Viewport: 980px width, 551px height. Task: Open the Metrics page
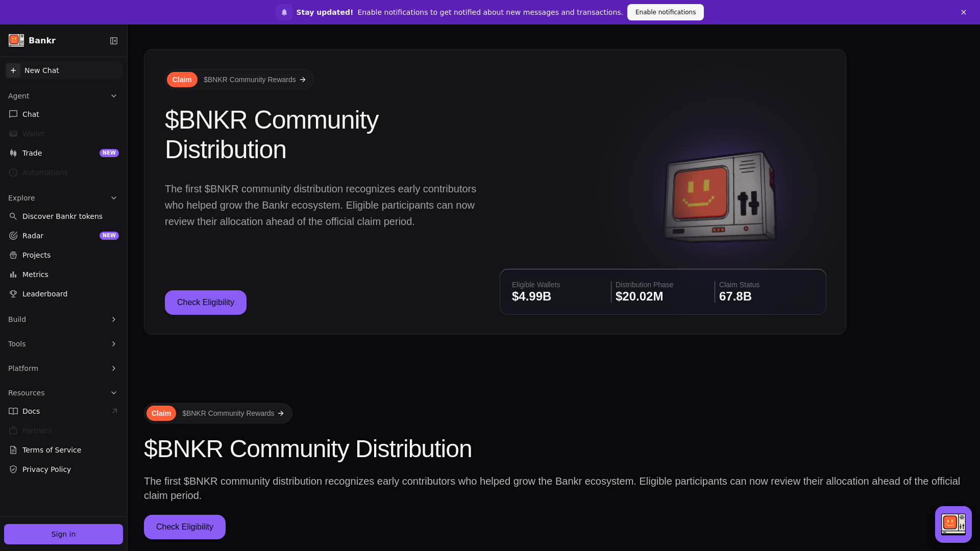click(x=63, y=274)
